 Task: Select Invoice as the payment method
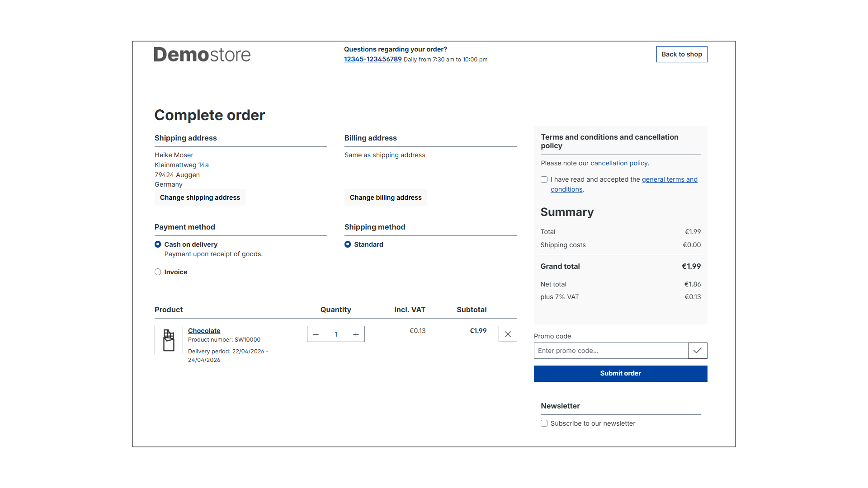(158, 272)
